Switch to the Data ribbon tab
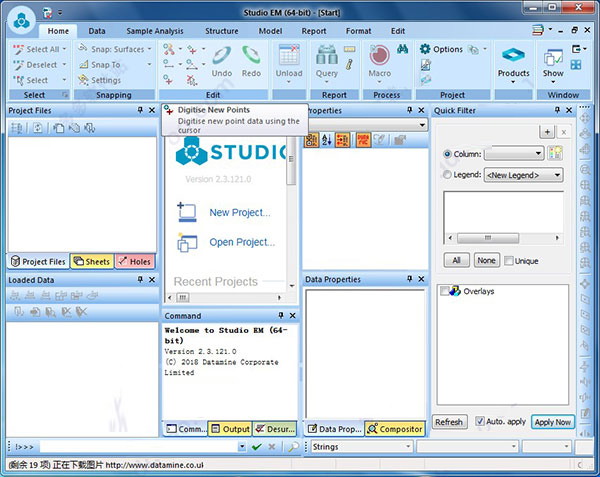This screenshot has width=600, height=477. (x=96, y=31)
